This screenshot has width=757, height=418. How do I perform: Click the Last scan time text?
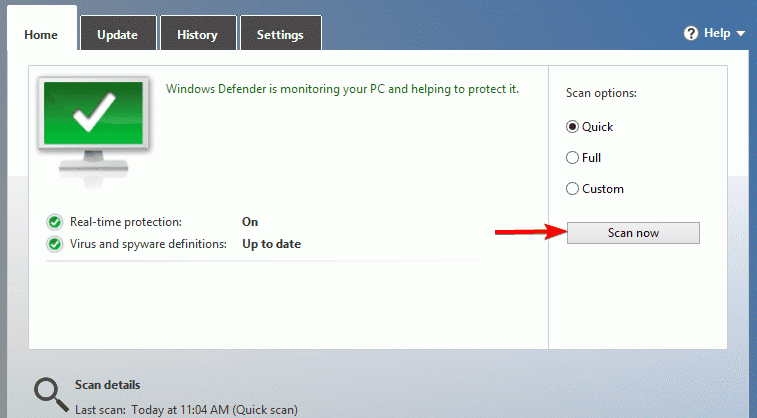pos(186,409)
